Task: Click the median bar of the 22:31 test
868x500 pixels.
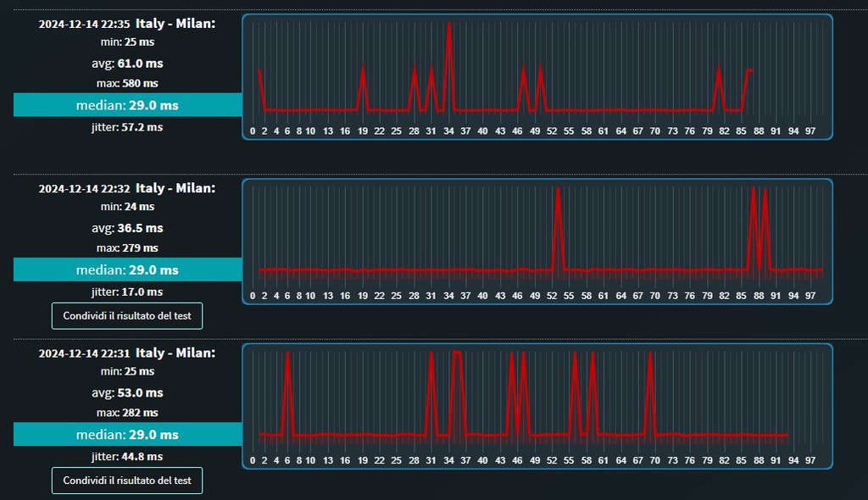Action: click(127, 434)
